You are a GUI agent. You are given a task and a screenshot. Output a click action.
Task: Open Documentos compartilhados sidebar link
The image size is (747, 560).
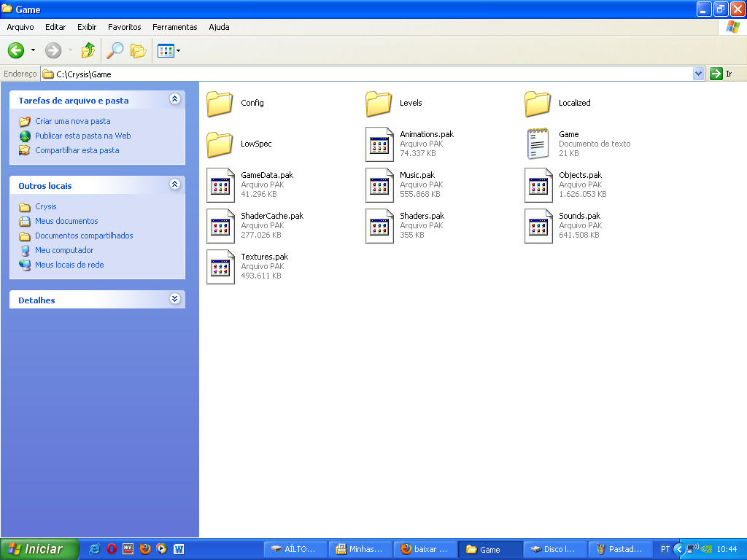tap(84, 236)
